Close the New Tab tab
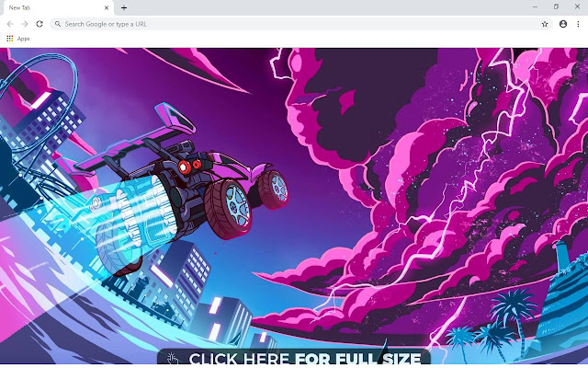Viewport: 588px width, 368px height. [107, 7]
